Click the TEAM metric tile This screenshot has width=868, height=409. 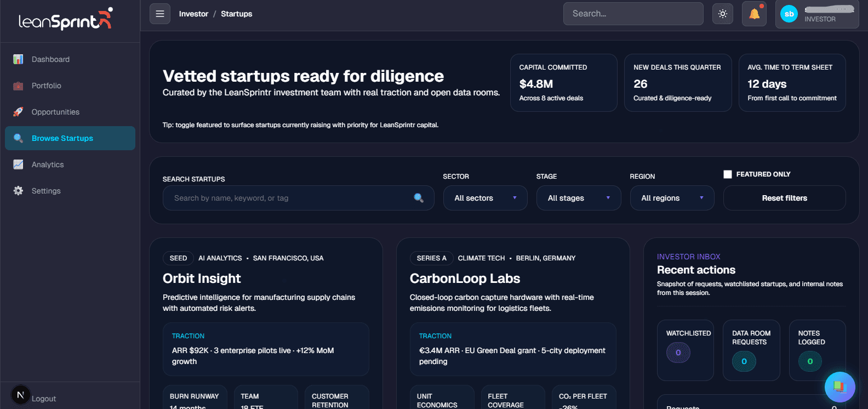266,397
